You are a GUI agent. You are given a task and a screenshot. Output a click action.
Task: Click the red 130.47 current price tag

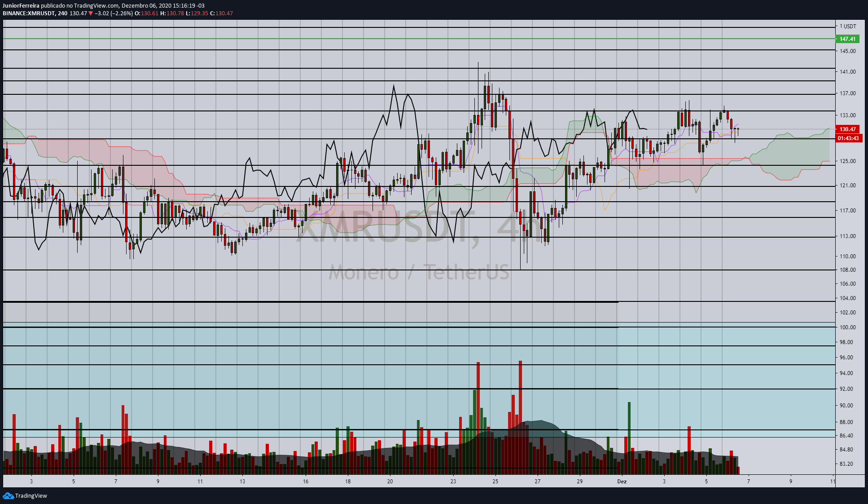click(848, 129)
